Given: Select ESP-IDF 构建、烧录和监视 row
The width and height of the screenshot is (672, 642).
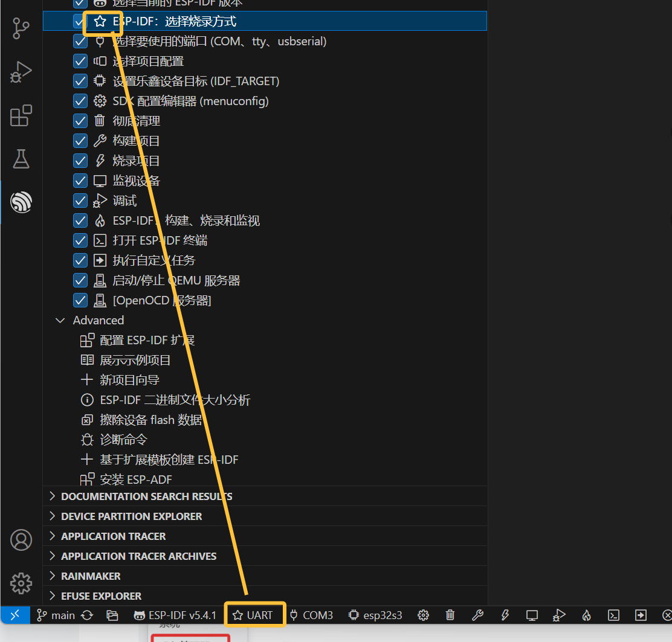Looking at the screenshot, I should (x=265, y=220).
